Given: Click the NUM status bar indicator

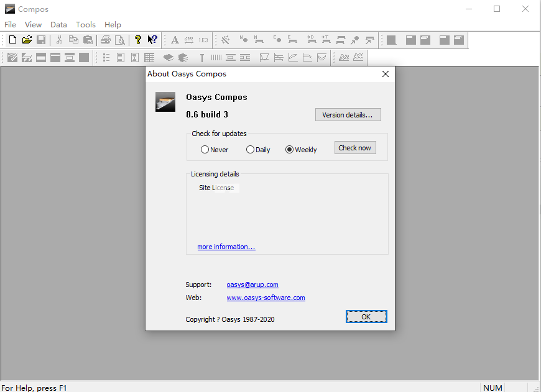Looking at the screenshot, I should pyautogui.click(x=492, y=388).
